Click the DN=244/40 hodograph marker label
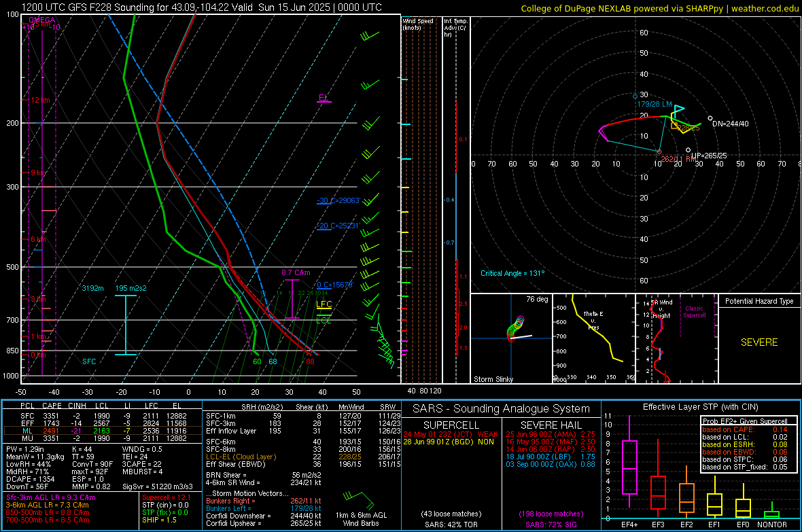This screenshot has width=802, height=532. 731,124
